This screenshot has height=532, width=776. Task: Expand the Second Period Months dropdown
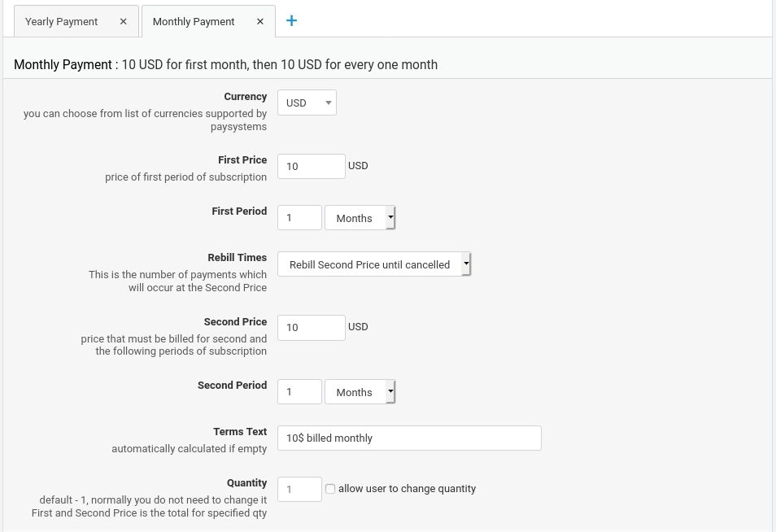360,392
